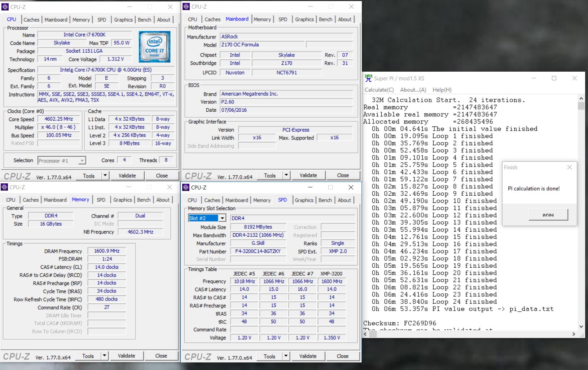Screen dimensions: 588x370
Task: Open the Memory Slot #2 dropdown
Action: pyautogui.click(x=223, y=218)
